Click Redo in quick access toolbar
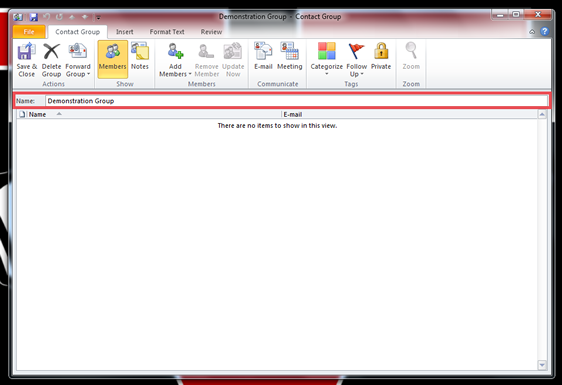Image resolution: width=562 pixels, height=385 pixels. point(59,16)
